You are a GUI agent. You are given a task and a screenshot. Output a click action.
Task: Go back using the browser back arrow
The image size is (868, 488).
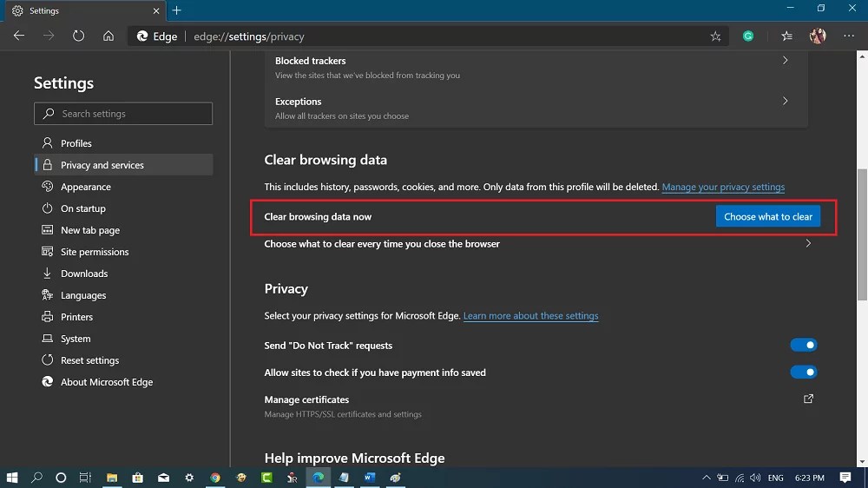click(19, 36)
